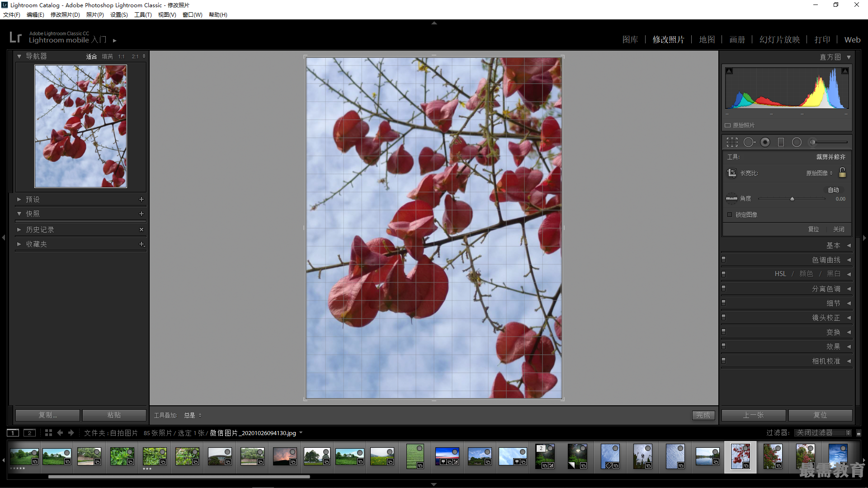Open the 视图(V) menu
Viewport: 868px width, 488px height.
[167, 15]
